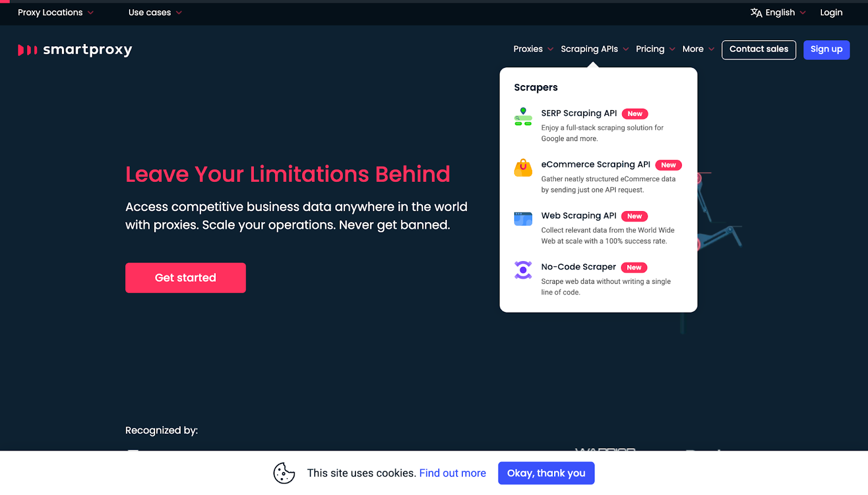This screenshot has height=495, width=868.
Task: Select SERP Scraping API menu item
Action: coord(598,125)
